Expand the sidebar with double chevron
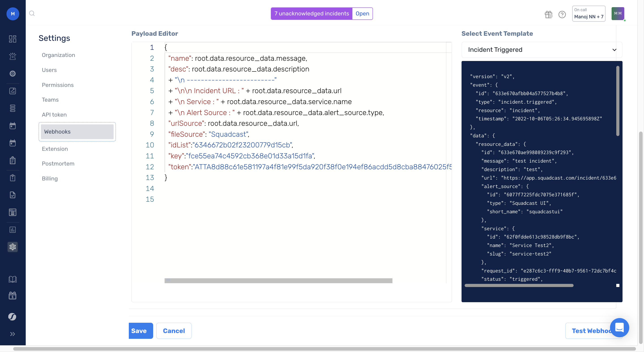The image size is (644, 352). [13, 334]
